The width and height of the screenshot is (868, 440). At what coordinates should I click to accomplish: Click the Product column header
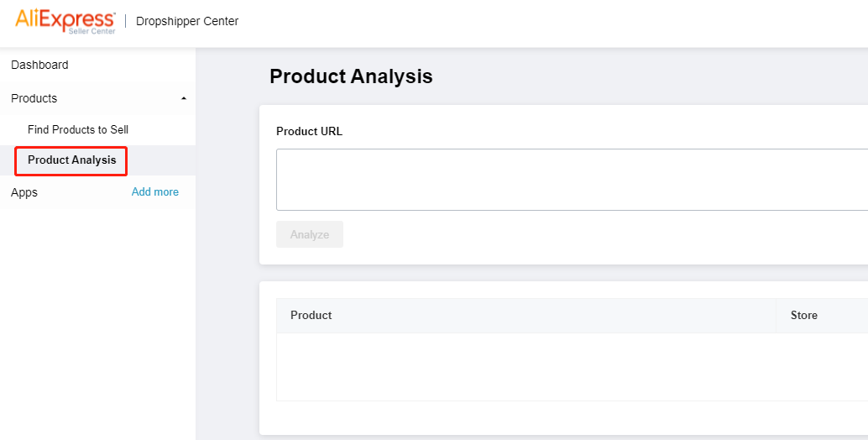[x=311, y=316]
